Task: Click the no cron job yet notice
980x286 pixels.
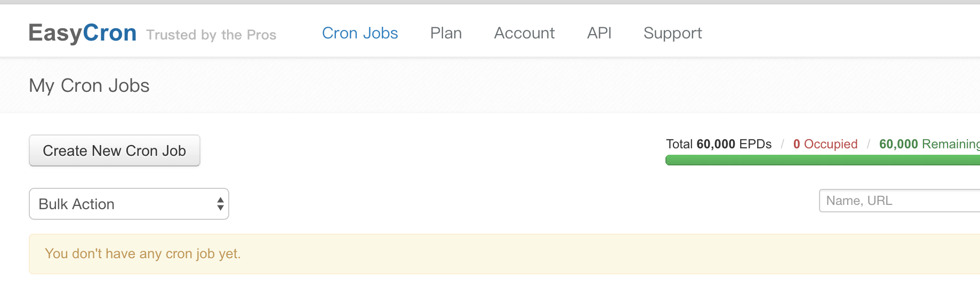Action: [143, 253]
